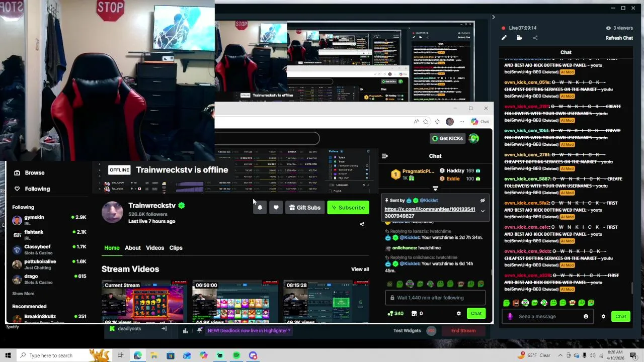Viewport: 644px width, 362px height.
Task: Open the Browse section in Kick sidebar
Action: (x=29, y=172)
